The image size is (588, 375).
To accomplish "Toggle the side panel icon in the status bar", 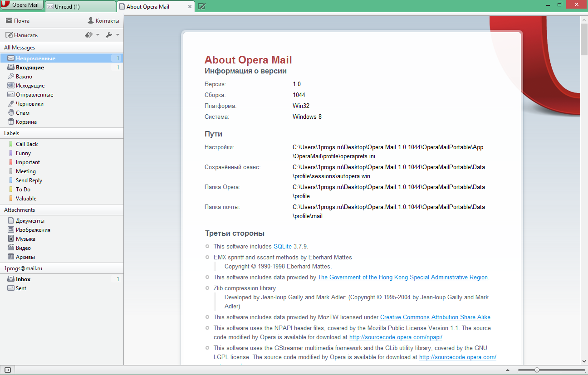I will pyautogui.click(x=8, y=370).
